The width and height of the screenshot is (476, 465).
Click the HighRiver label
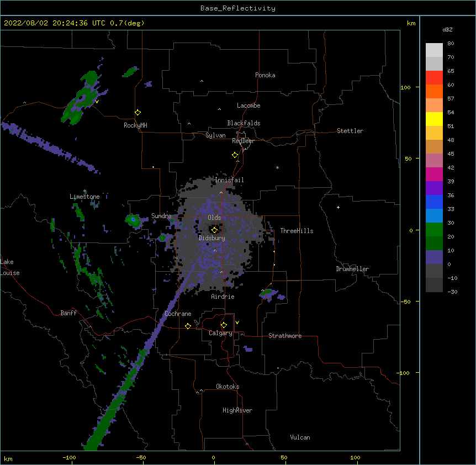click(237, 410)
